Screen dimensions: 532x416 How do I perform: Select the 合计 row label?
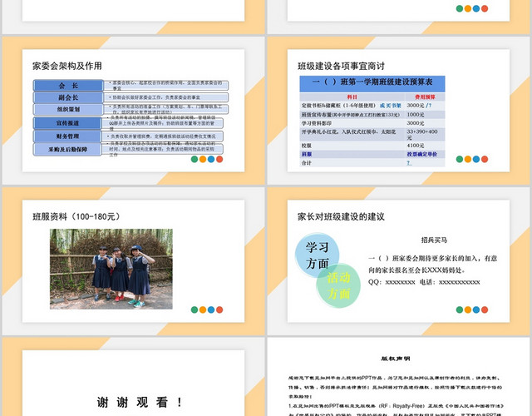point(307,163)
